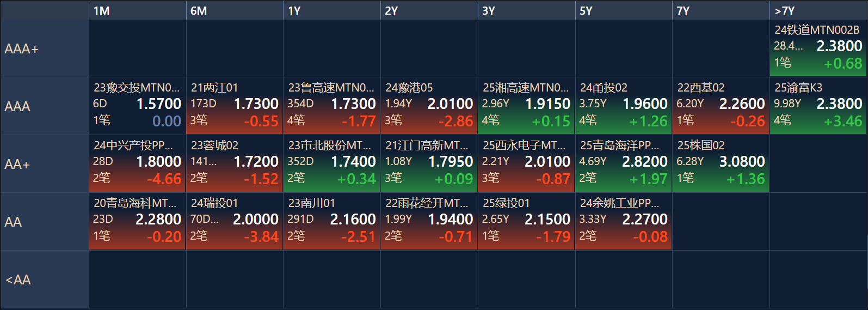Open the 24瑞投01 bond cell
This screenshot has height=310, width=868.
tap(234, 222)
